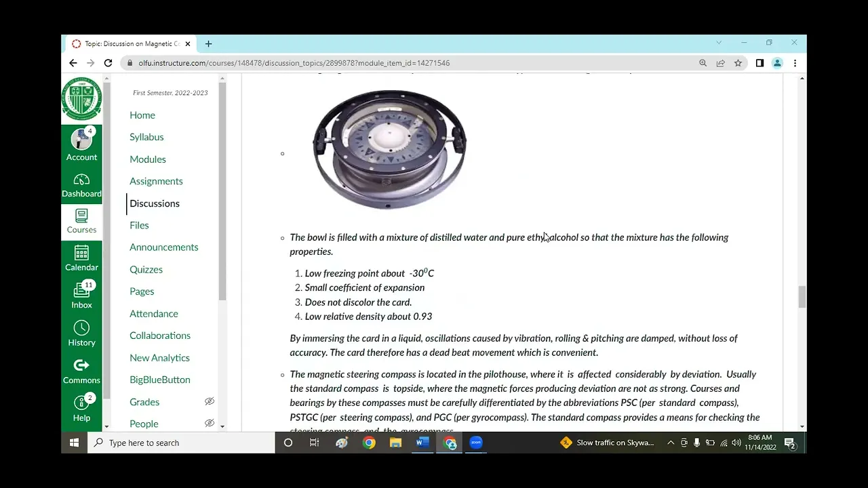Open the Syllabus page
The width and height of the screenshot is (868, 488).
tap(146, 137)
